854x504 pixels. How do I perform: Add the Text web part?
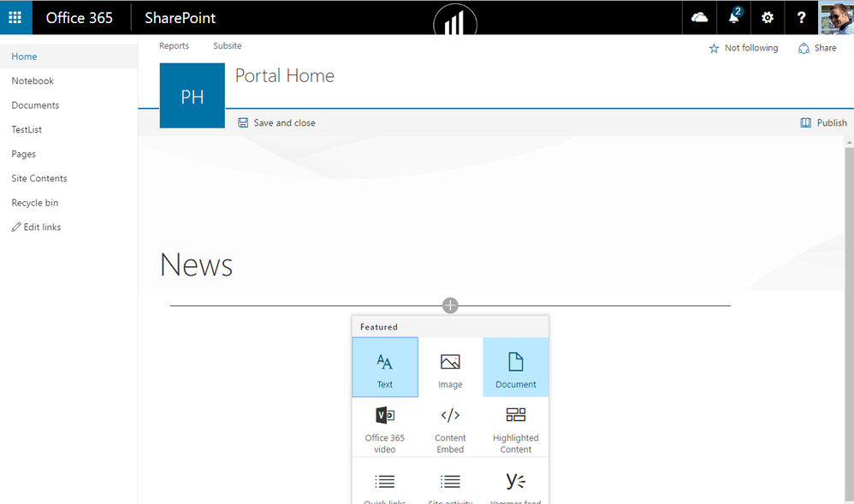tap(385, 367)
